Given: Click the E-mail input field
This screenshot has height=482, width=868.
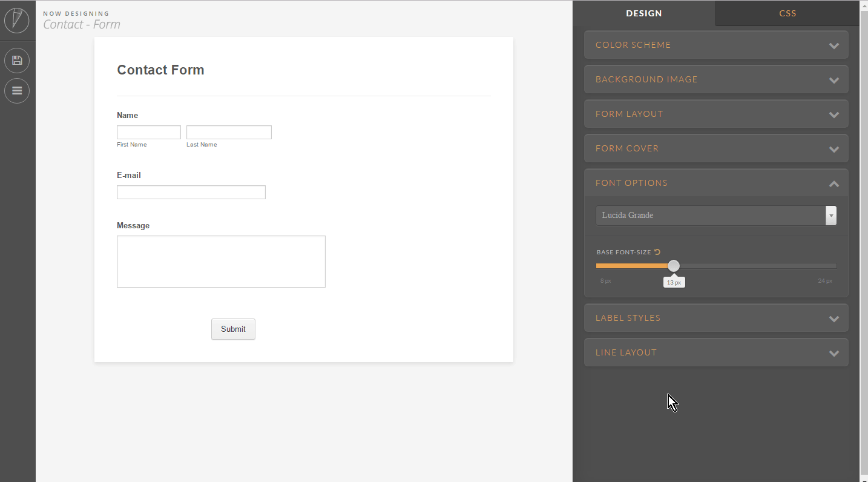Looking at the screenshot, I should [191, 192].
